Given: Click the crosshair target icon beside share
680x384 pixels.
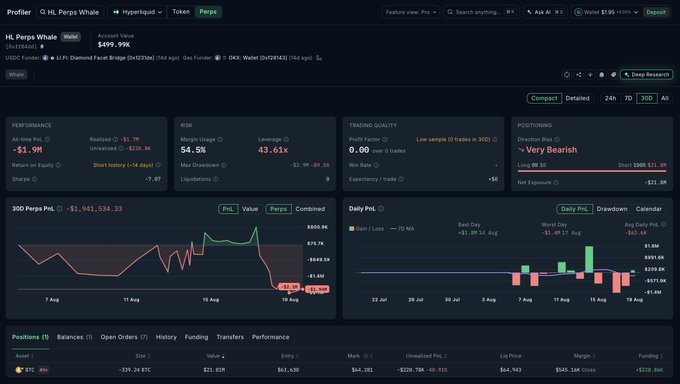Looking at the screenshot, I should 567,75.
